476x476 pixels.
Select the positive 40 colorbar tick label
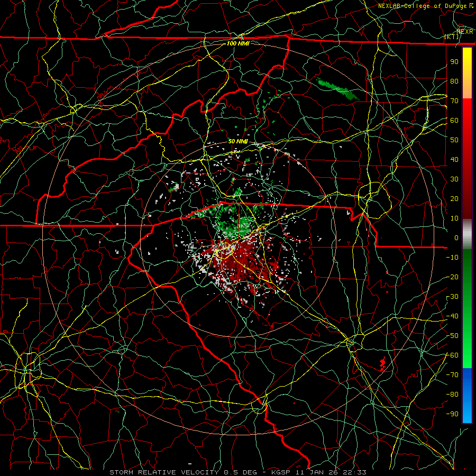[x=454, y=159]
